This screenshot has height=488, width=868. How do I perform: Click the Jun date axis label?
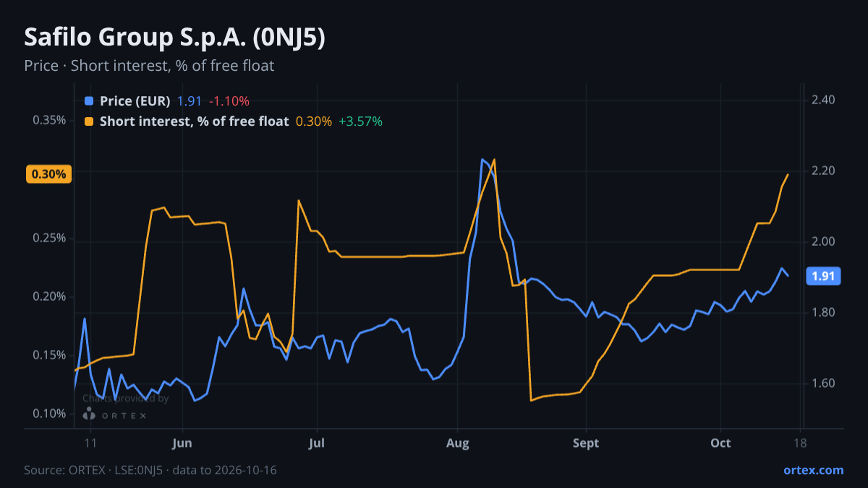(x=182, y=443)
